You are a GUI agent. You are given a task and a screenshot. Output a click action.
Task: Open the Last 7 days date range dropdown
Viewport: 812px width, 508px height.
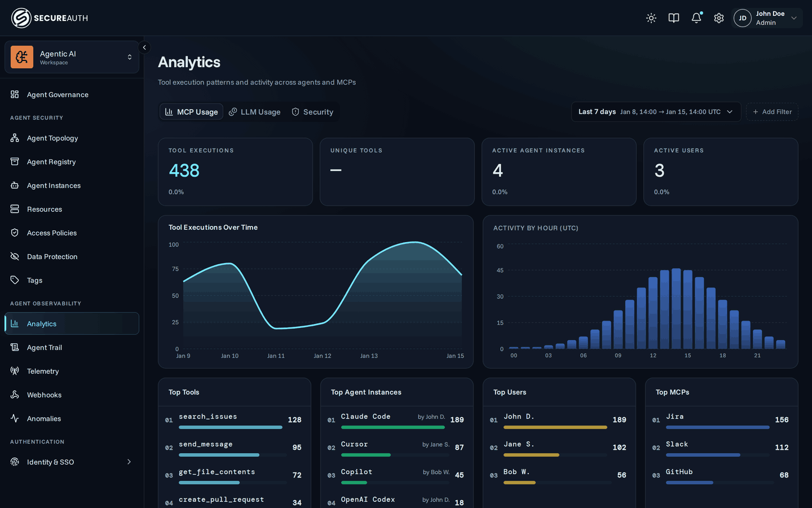[655, 112]
